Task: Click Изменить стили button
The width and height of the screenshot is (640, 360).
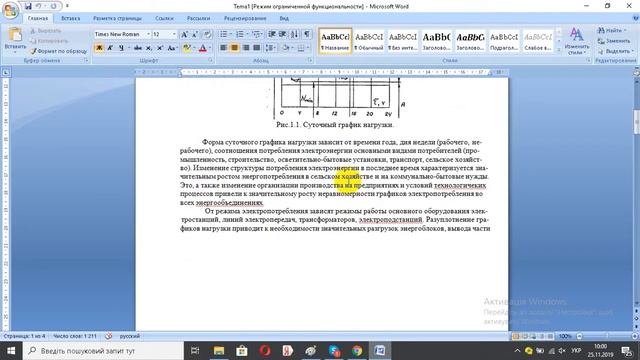Action: [x=576, y=41]
